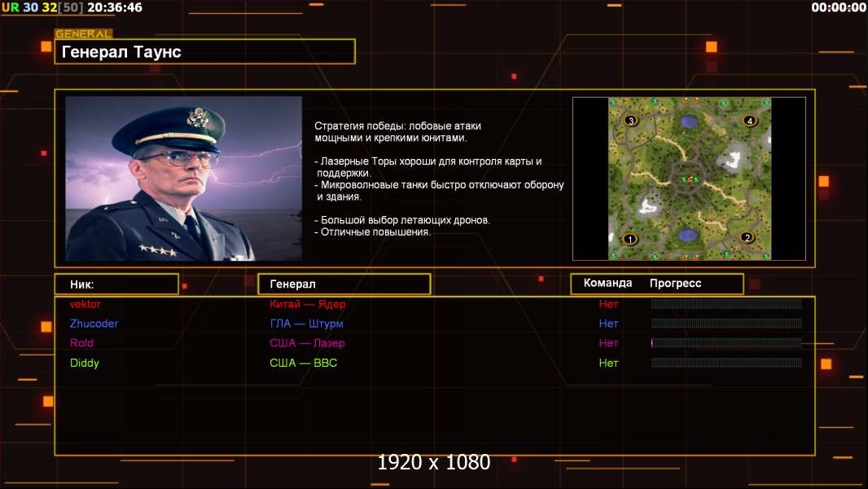Click the Отличные повышения line
This screenshot has height=489, width=868.
(x=372, y=232)
